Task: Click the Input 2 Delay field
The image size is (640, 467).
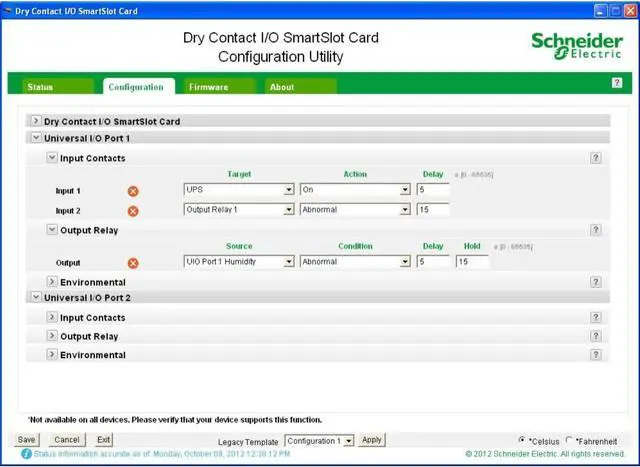Action: 432,210
